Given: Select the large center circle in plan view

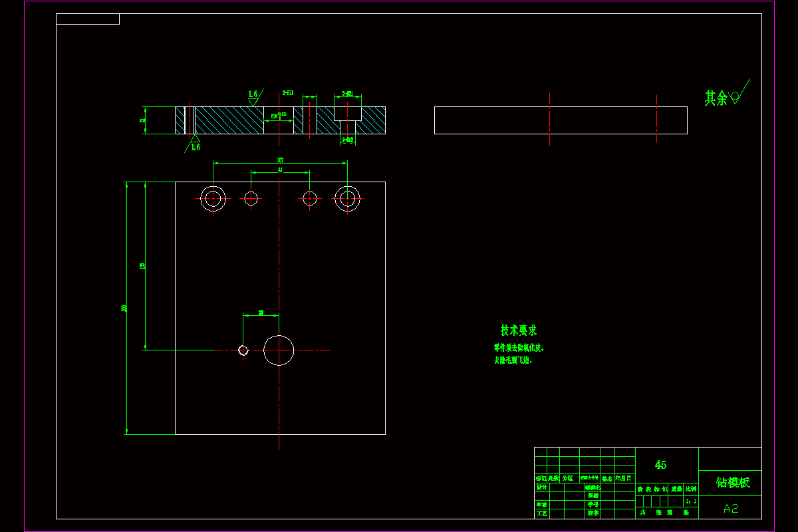Looking at the screenshot, I should pos(279,350).
